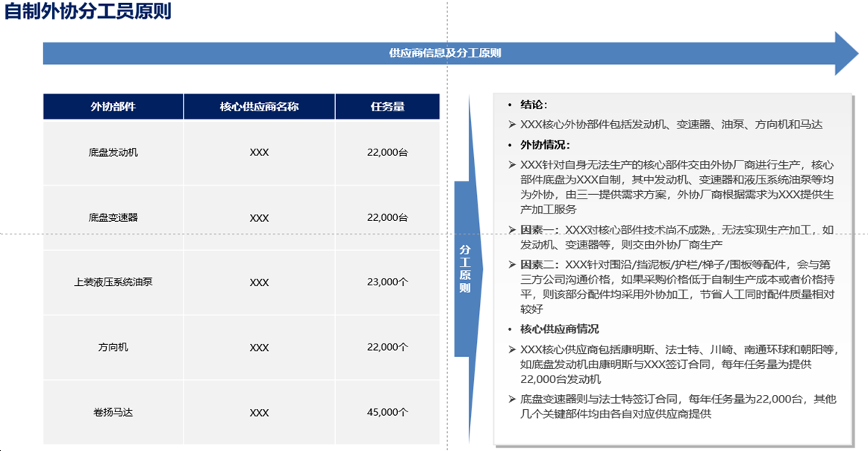Click the 底盘变速器 row label
Viewport: 868px width, 451px height.
click(x=113, y=218)
